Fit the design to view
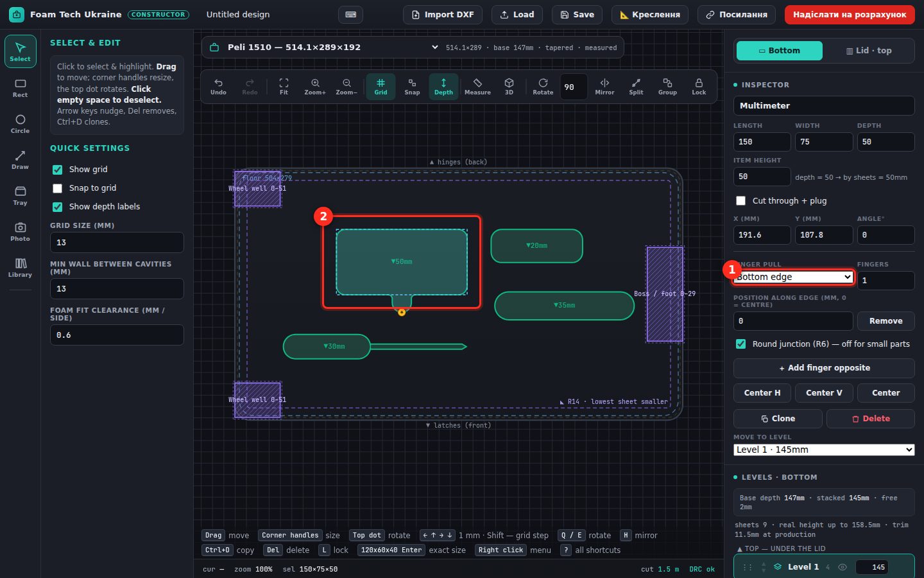The height and width of the screenshot is (578, 924). 284,87
